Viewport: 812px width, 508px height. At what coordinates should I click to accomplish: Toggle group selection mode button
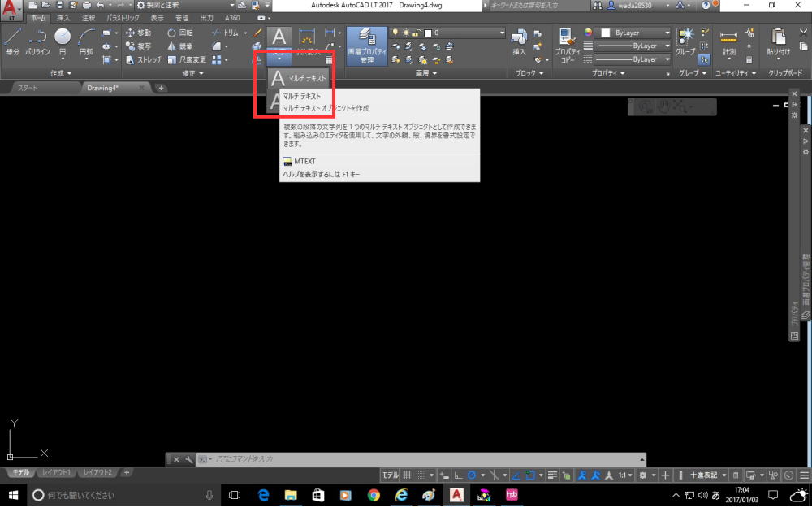point(704,59)
